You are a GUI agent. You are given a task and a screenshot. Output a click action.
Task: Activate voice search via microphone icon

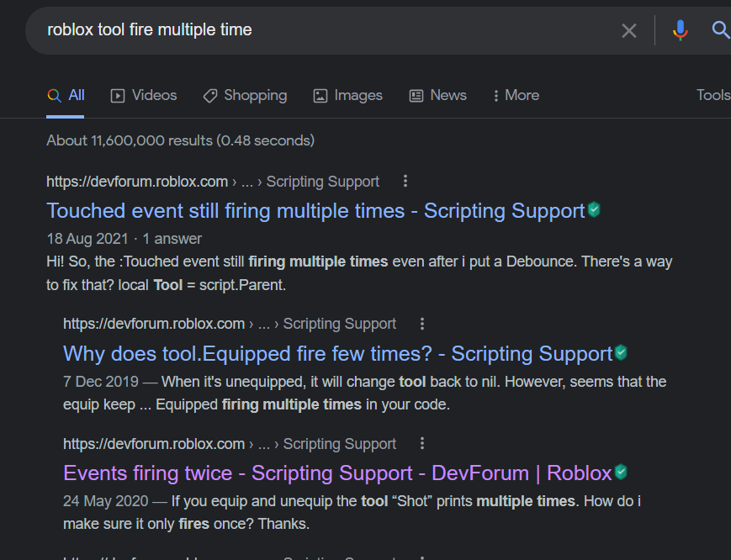[x=680, y=30]
